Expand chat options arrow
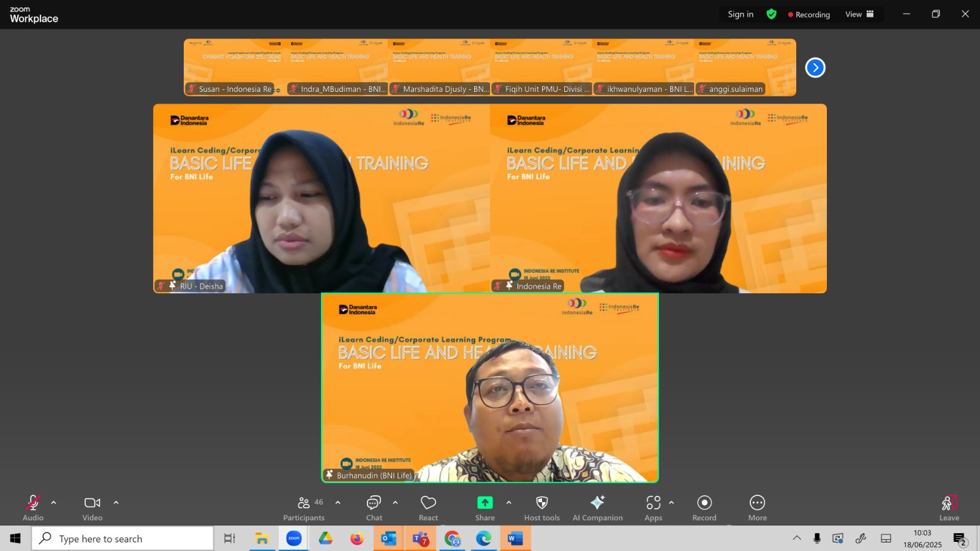This screenshot has height=551, width=980. click(x=395, y=503)
